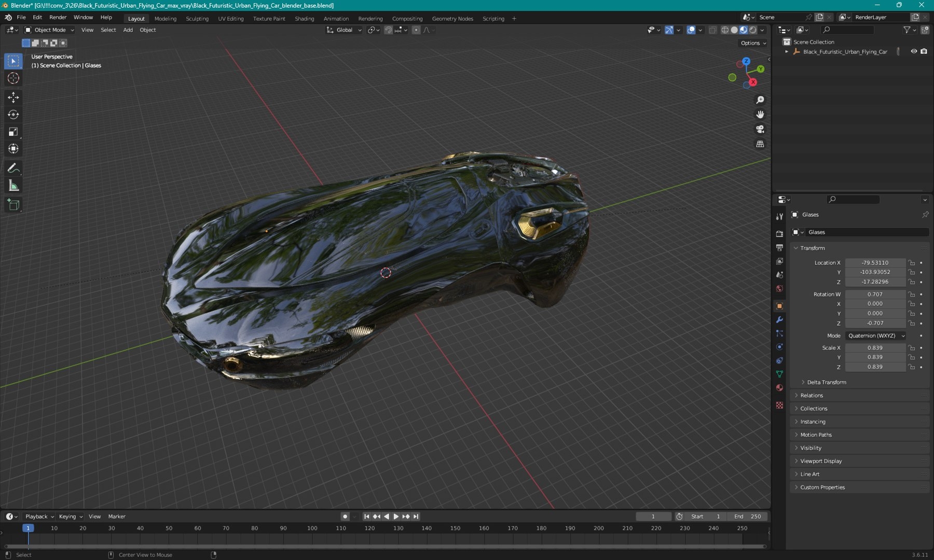Pick the Annotate tool
The image size is (934, 560).
click(13, 167)
